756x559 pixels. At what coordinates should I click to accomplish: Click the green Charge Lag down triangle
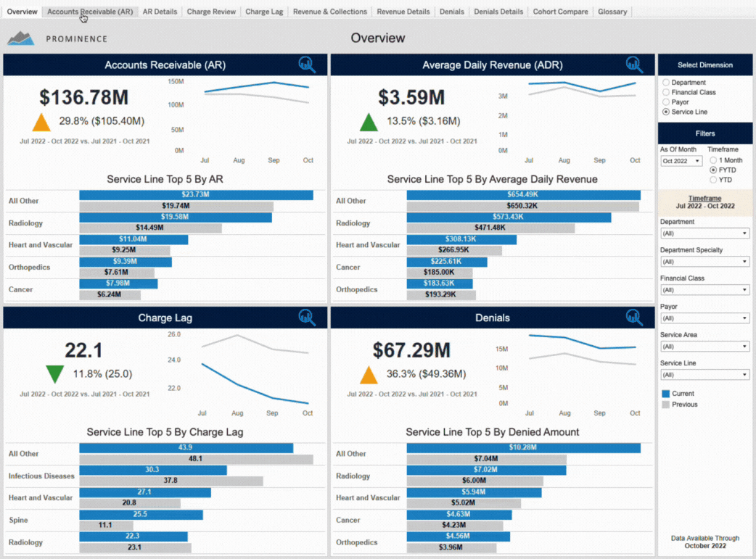[55, 374]
